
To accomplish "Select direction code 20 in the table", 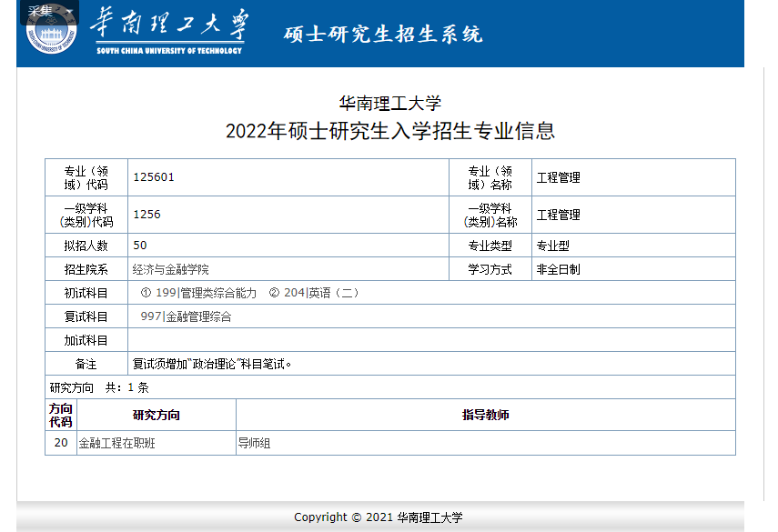I will 61,443.
